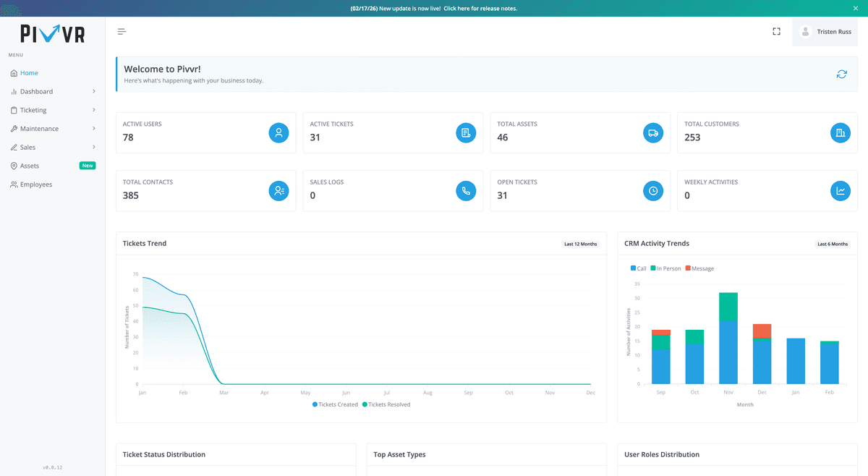Click the Sales Logs phone icon

(x=466, y=191)
